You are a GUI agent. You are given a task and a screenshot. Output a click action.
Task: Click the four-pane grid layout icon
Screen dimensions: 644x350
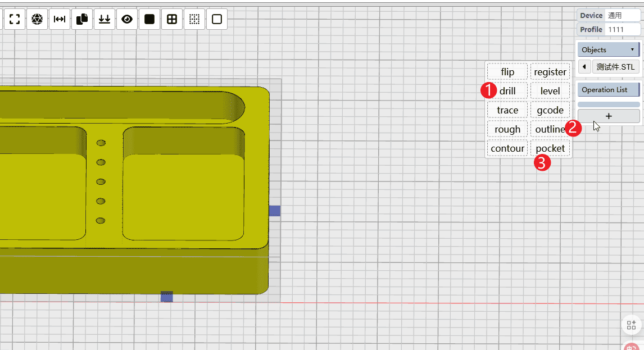tap(172, 19)
